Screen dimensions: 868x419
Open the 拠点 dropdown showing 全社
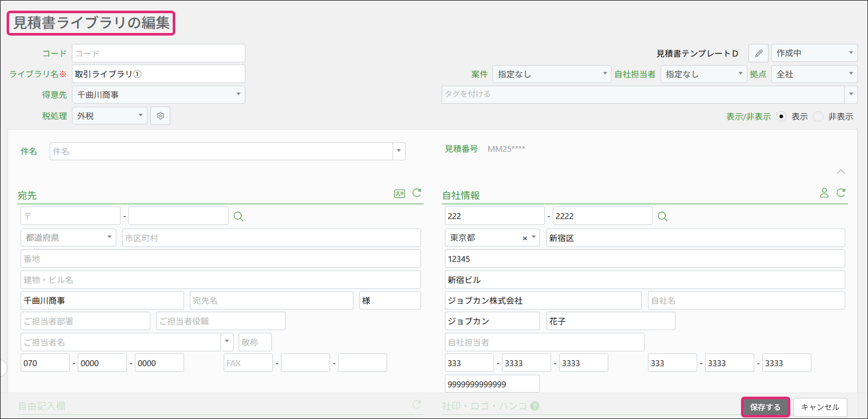pos(814,74)
